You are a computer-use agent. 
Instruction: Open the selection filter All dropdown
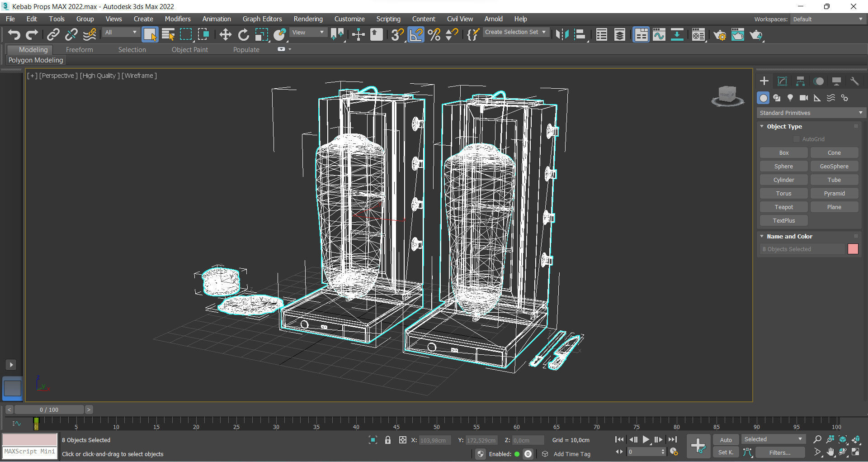pyautogui.click(x=121, y=33)
